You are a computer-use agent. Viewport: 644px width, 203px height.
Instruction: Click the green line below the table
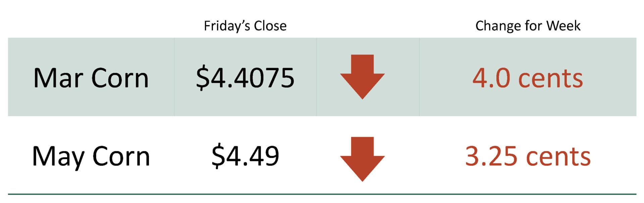click(x=322, y=194)
